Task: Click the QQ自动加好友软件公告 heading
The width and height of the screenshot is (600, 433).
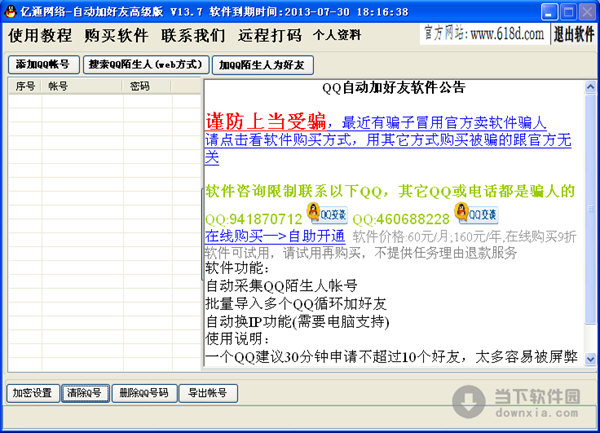Action: pyautogui.click(x=394, y=88)
